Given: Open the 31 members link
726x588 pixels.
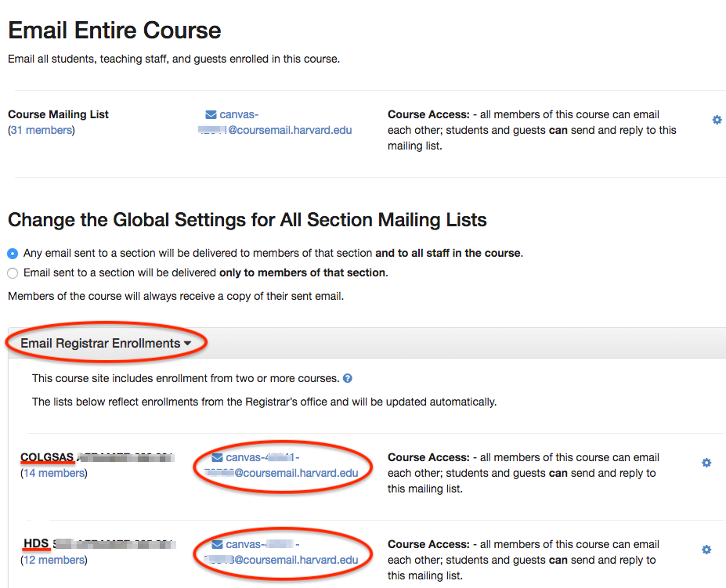Looking at the screenshot, I should (x=42, y=130).
